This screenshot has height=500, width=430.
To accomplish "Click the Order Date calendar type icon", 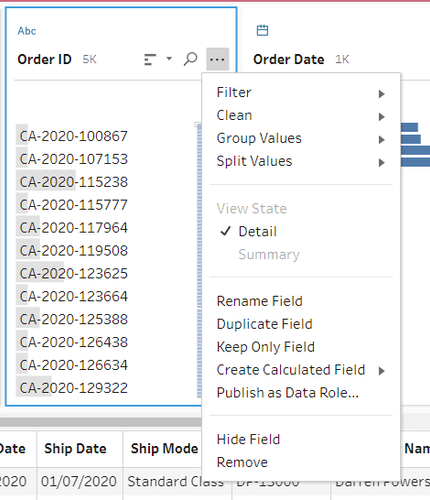I will pyautogui.click(x=262, y=30).
